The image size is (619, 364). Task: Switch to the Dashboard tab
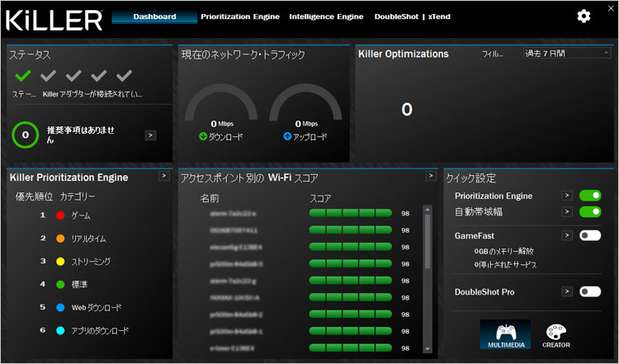pos(154,17)
